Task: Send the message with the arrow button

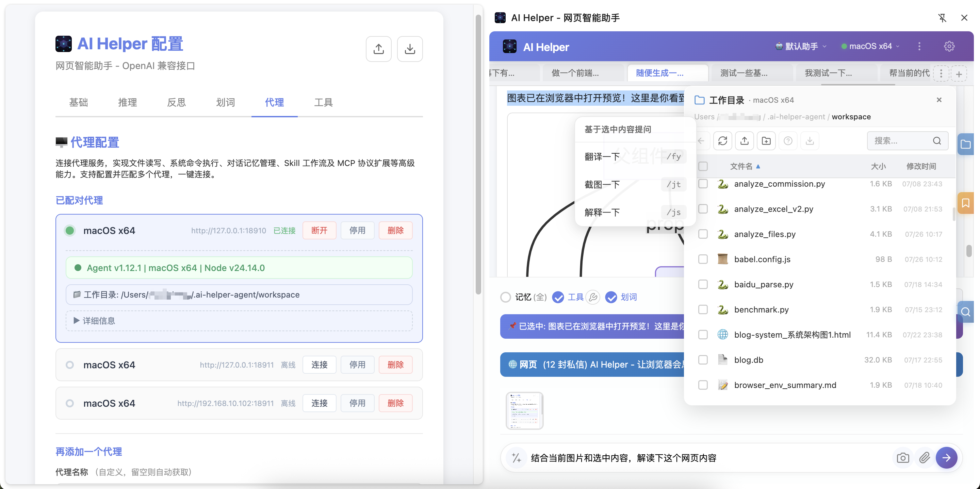Action: coord(947,458)
